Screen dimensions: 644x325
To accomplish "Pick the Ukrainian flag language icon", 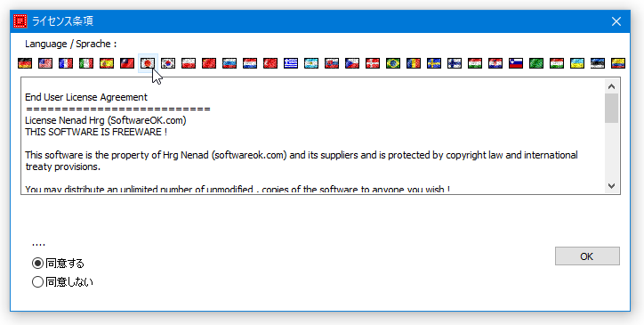I will [x=577, y=63].
